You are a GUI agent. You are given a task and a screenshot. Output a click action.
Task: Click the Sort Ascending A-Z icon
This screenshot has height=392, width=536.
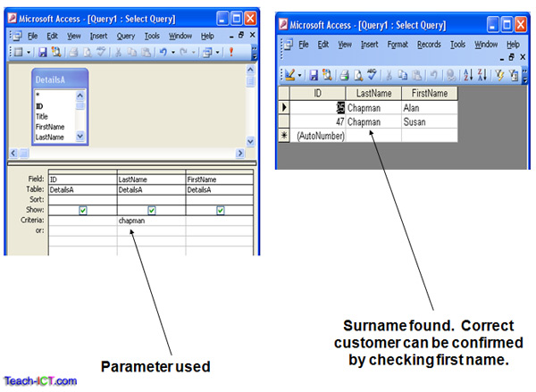click(468, 75)
